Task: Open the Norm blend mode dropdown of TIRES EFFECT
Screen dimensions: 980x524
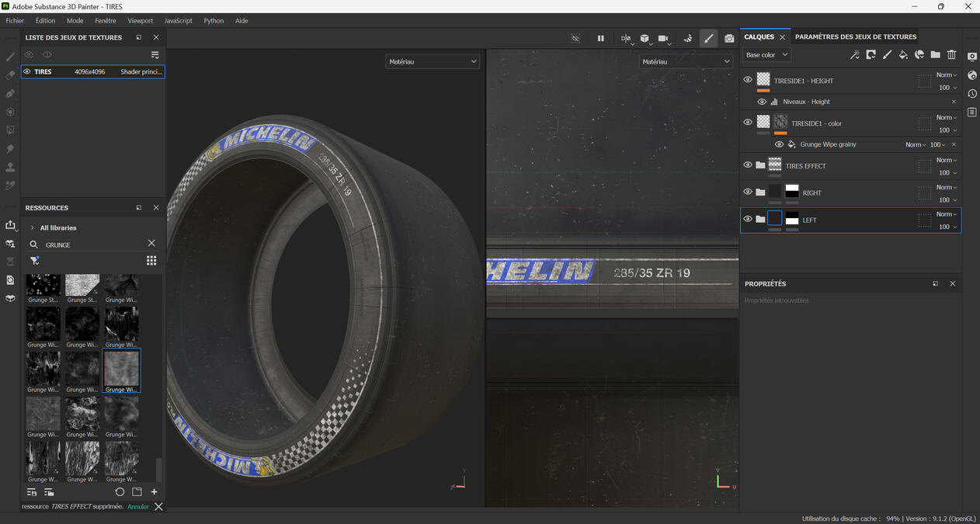Action: (946, 160)
